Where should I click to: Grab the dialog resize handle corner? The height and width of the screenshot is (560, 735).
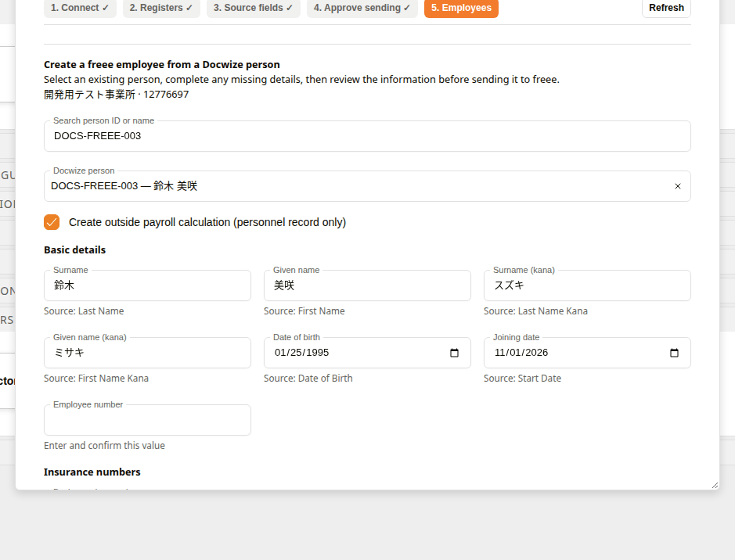point(715,486)
